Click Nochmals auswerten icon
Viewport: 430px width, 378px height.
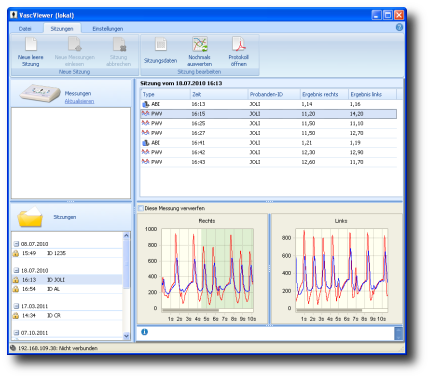(x=200, y=44)
